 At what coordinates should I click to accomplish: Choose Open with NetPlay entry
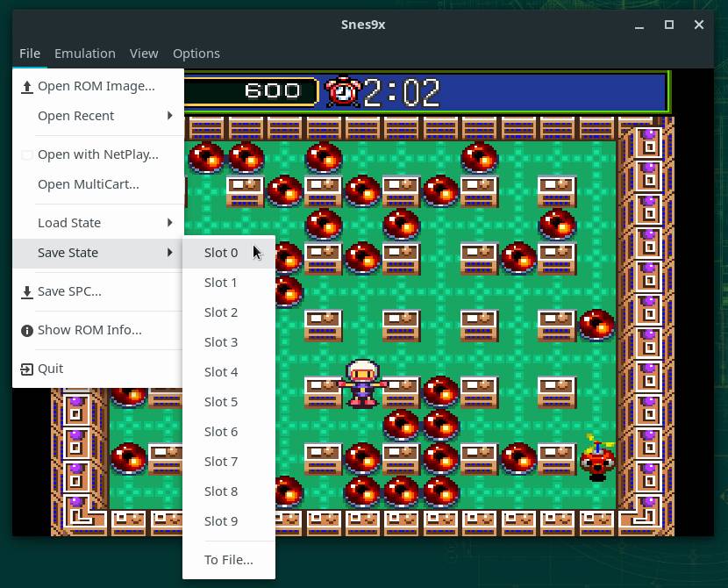[x=98, y=154]
